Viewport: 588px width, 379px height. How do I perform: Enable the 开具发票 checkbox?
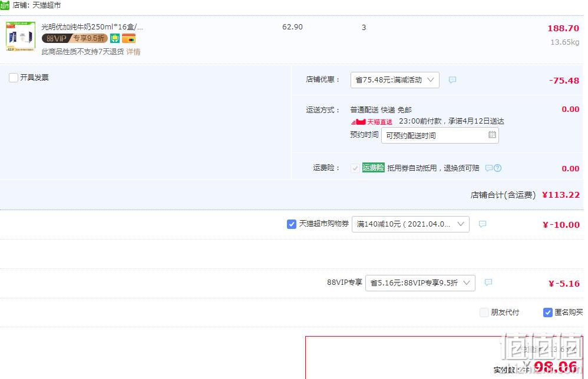pyautogui.click(x=14, y=78)
